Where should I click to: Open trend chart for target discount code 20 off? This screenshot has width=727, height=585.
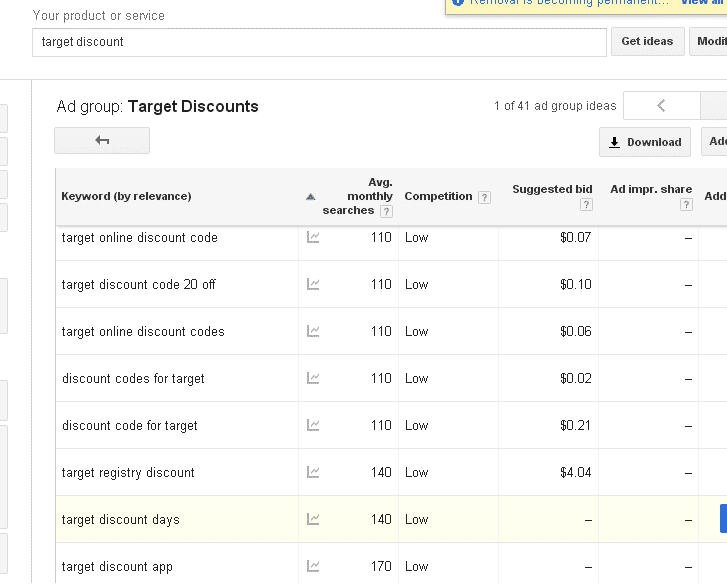313,284
